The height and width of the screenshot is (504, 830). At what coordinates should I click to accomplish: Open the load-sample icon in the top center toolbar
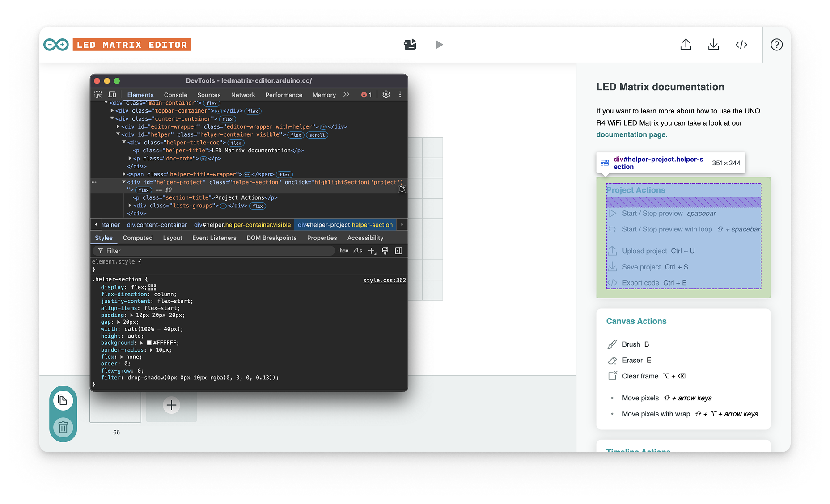click(x=410, y=44)
